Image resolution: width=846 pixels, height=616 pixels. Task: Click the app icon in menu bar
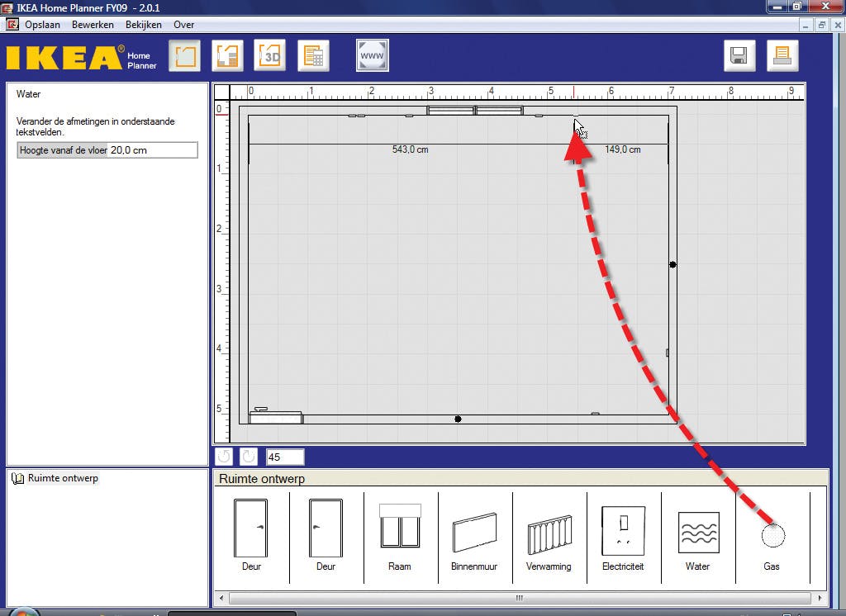12,24
